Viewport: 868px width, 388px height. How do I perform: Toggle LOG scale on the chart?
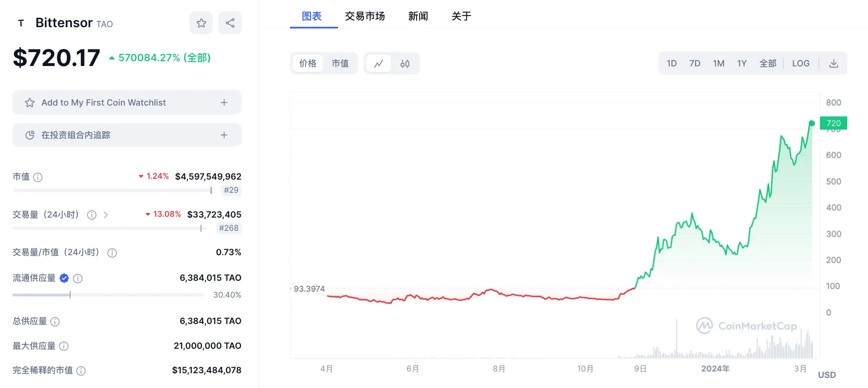[x=800, y=63]
